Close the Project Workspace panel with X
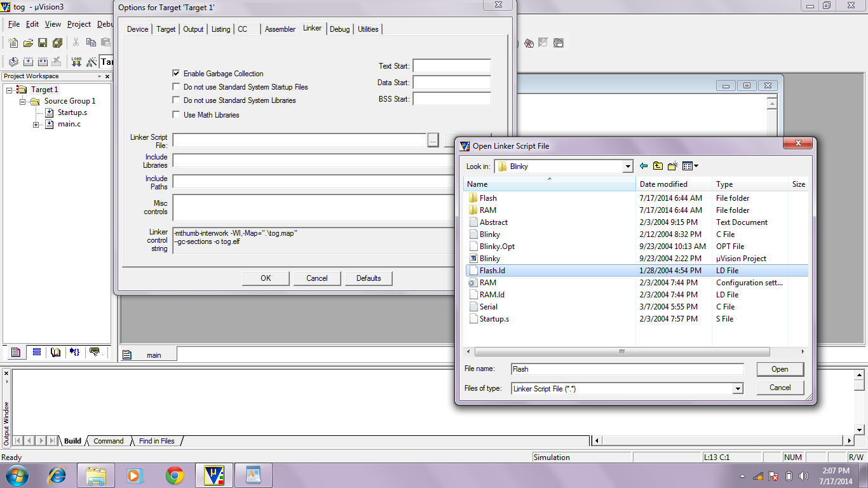The height and width of the screenshot is (488, 868). coord(107,76)
